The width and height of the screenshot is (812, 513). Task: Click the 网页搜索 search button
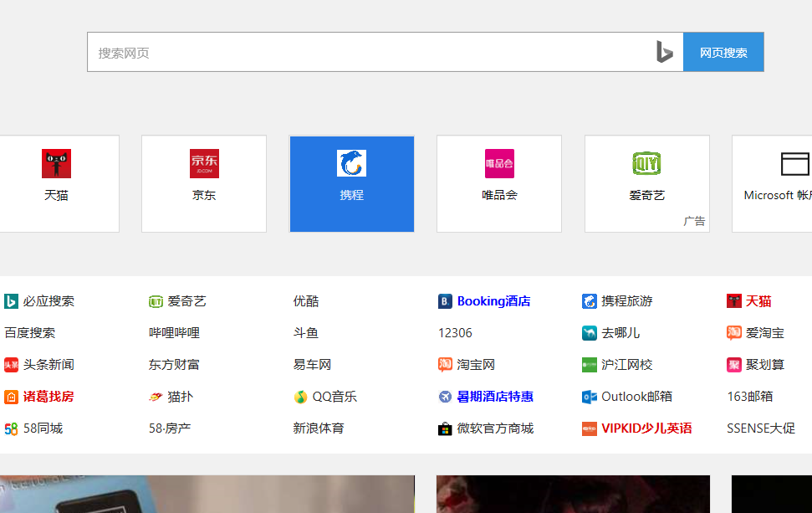pos(723,52)
